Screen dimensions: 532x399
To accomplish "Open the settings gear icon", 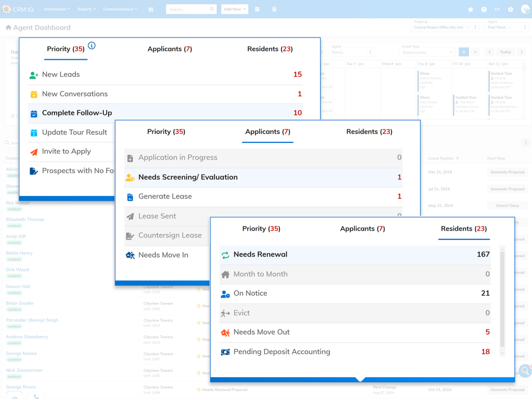I will click(x=511, y=9).
